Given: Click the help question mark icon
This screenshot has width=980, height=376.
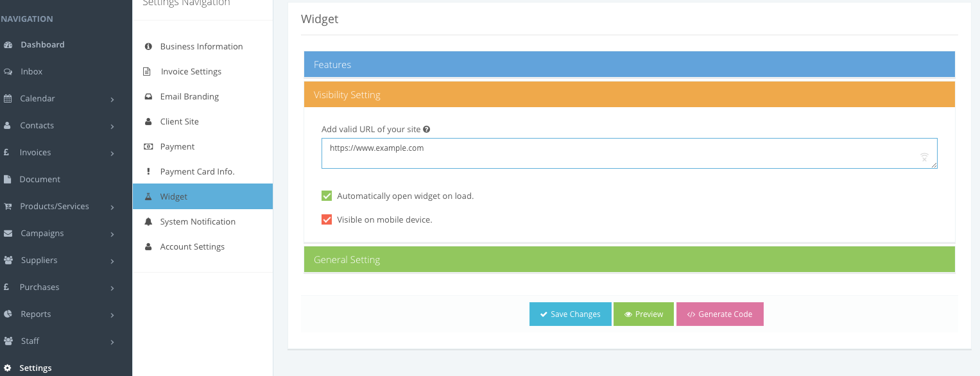Looking at the screenshot, I should [427, 129].
